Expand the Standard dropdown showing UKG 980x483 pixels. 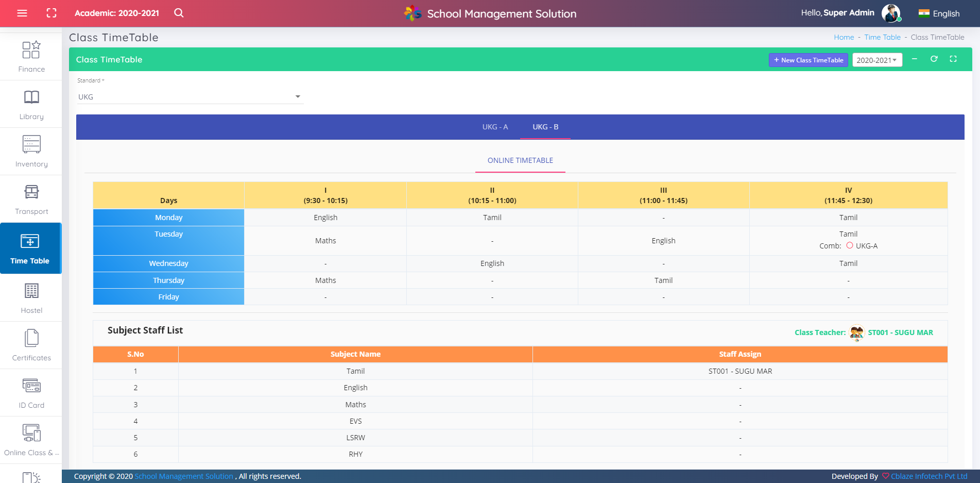190,97
